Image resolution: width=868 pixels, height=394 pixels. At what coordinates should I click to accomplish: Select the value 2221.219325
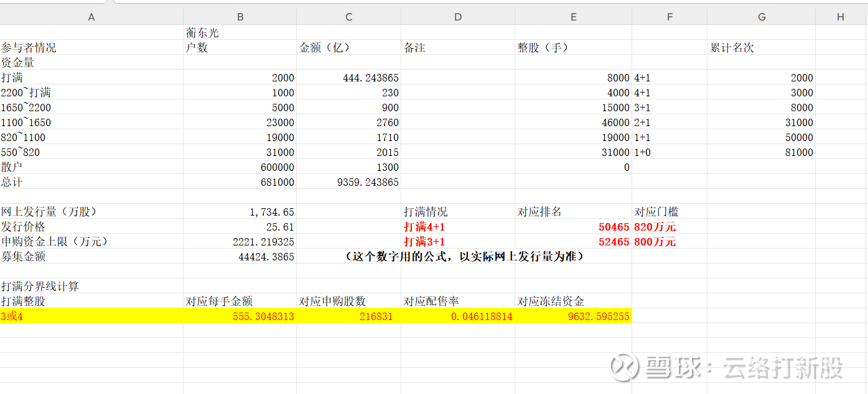pos(240,242)
